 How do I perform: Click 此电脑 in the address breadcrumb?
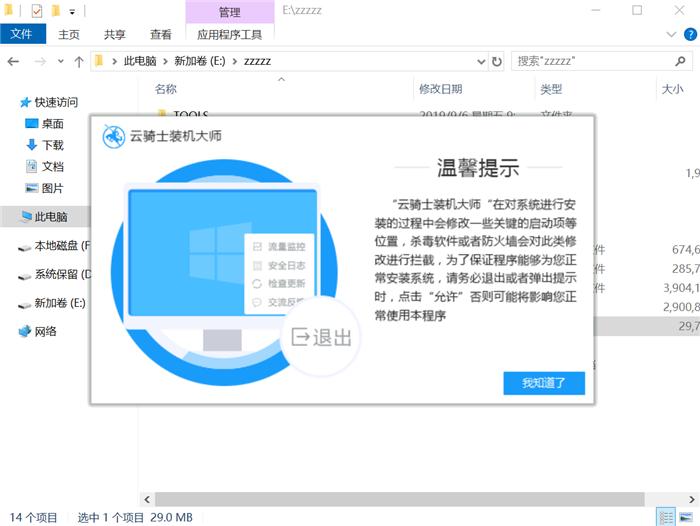[140, 61]
